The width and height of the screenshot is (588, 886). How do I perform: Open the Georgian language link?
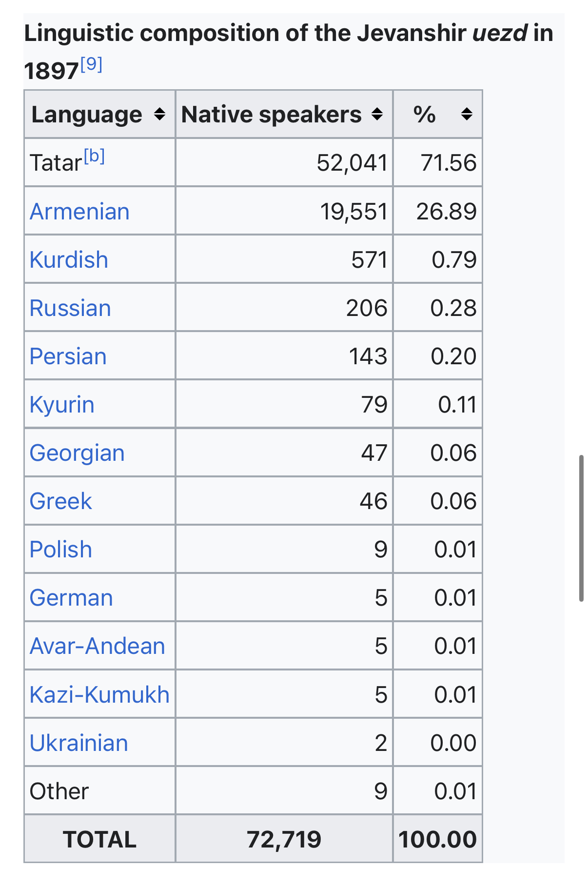[x=77, y=453]
